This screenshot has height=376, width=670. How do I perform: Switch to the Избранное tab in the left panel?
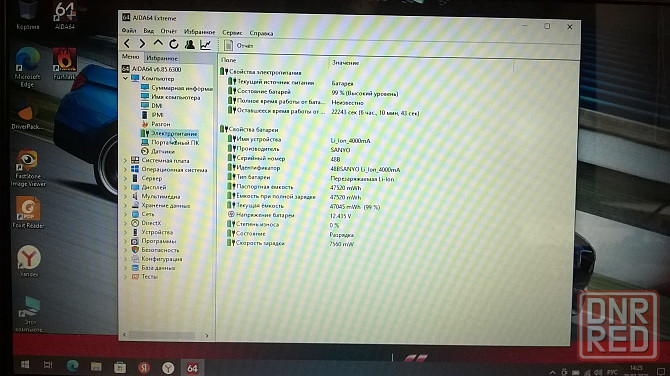(162, 58)
